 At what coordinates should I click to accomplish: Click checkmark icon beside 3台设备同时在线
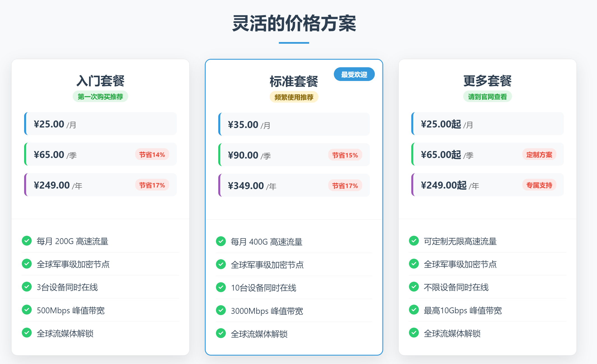(27, 287)
